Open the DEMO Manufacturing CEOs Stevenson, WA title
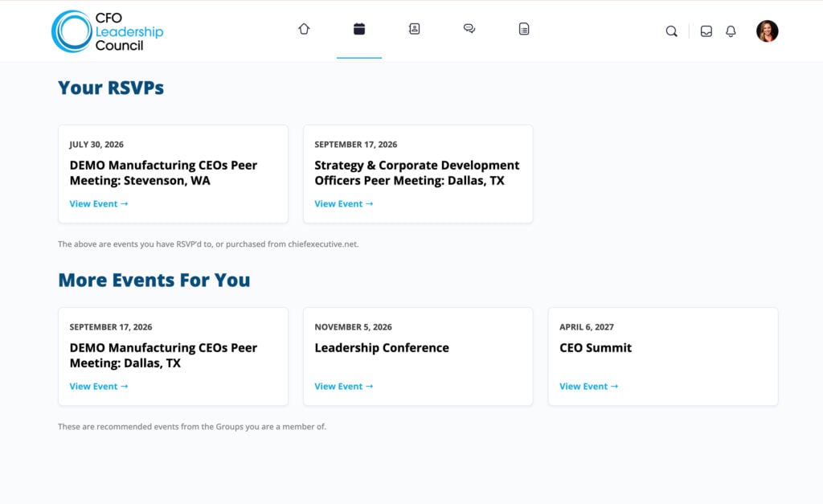Screen dimensions: 823x504 click(x=163, y=173)
